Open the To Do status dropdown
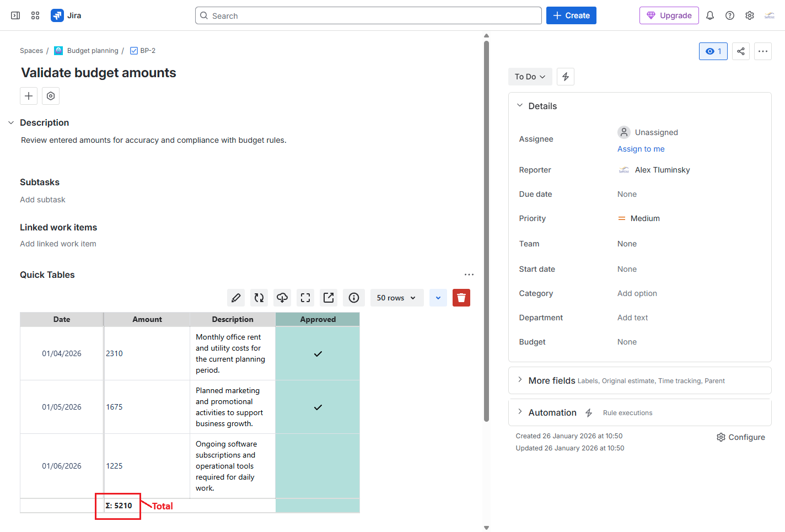Viewport: 785px width, 532px height. 530,77
